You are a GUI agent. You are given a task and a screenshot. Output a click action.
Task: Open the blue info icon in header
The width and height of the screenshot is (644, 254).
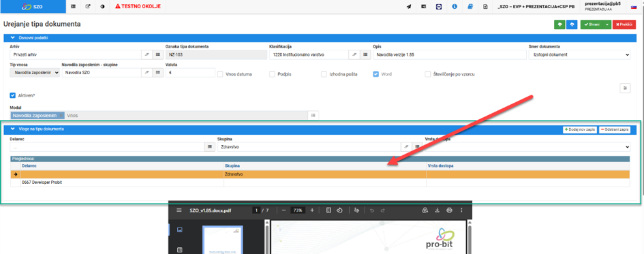click(x=455, y=7)
